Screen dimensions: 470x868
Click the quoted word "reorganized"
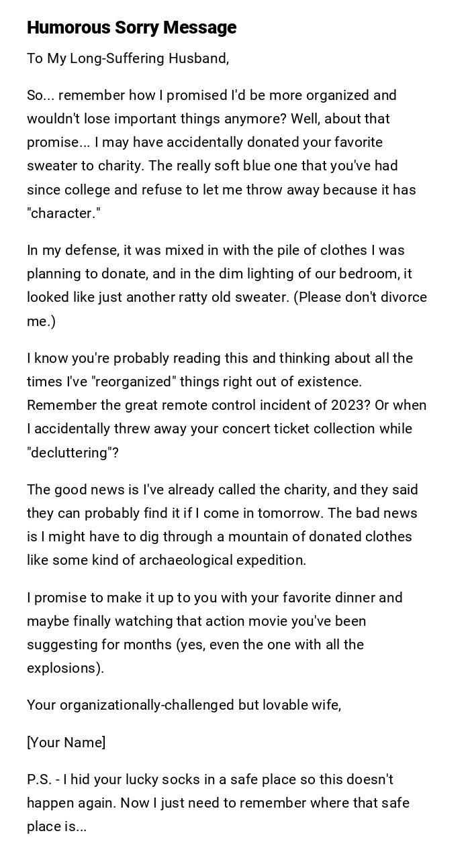tap(133, 382)
